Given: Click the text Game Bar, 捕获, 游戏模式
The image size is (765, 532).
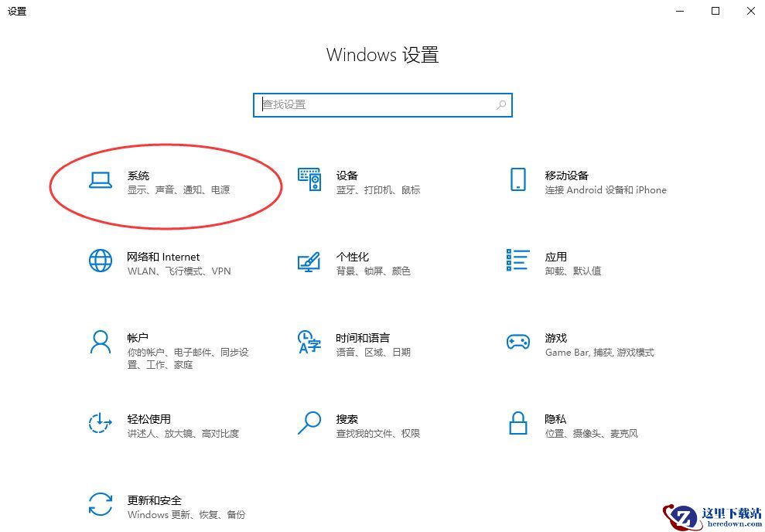Looking at the screenshot, I should [599, 352].
